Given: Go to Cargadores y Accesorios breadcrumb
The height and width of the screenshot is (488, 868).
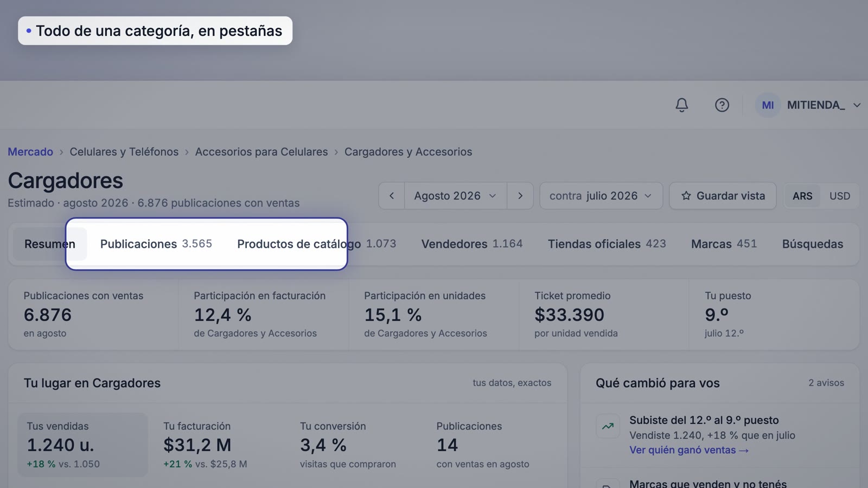Looking at the screenshot, I should coord(408,152).
